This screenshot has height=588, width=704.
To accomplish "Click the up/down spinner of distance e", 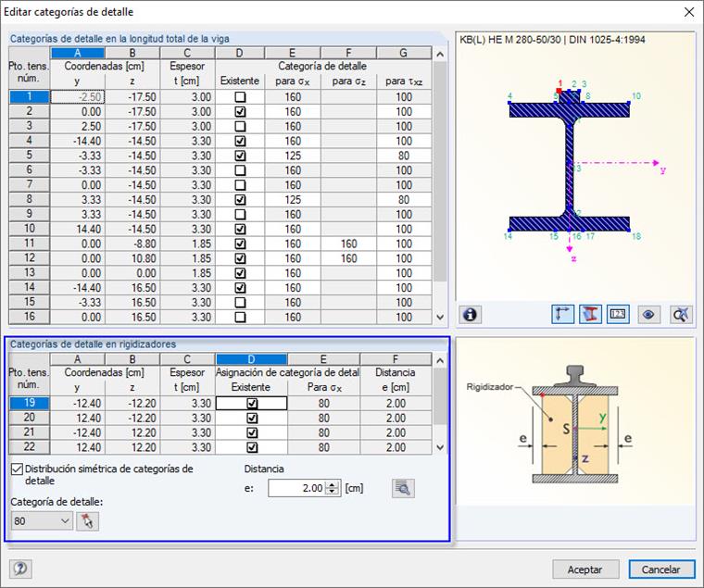I will 332,488.
